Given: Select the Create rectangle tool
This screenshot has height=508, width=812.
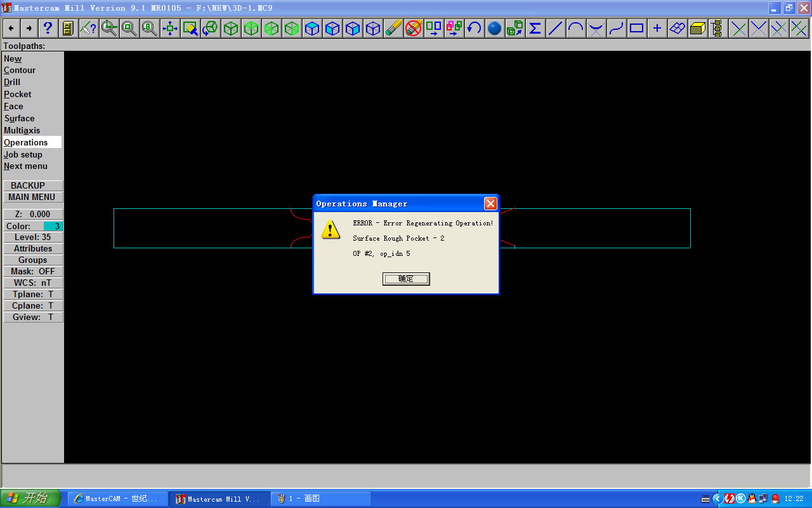Looking at the screenshot, I should [637, 28].
